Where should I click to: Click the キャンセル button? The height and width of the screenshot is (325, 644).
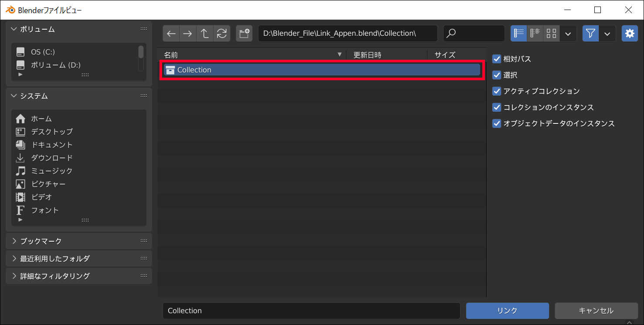click(x=596, y=311)
